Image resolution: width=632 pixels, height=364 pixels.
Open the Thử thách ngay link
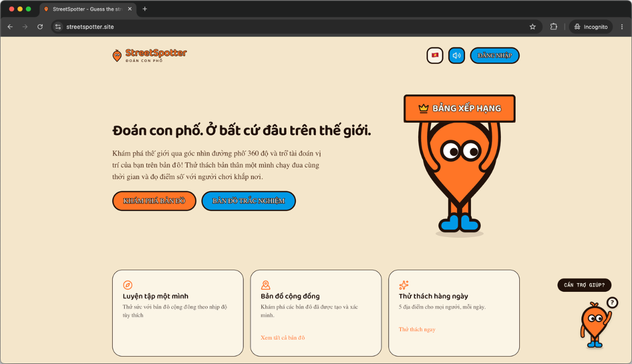[x=417, y=329]
